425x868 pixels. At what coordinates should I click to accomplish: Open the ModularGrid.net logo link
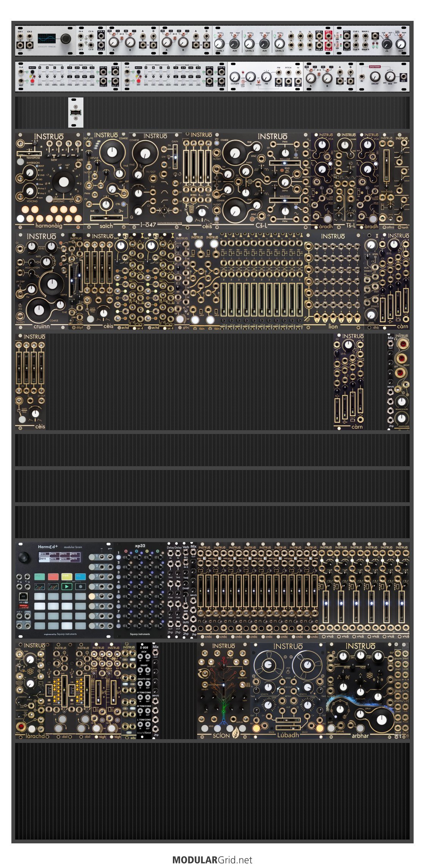[212, 860]
